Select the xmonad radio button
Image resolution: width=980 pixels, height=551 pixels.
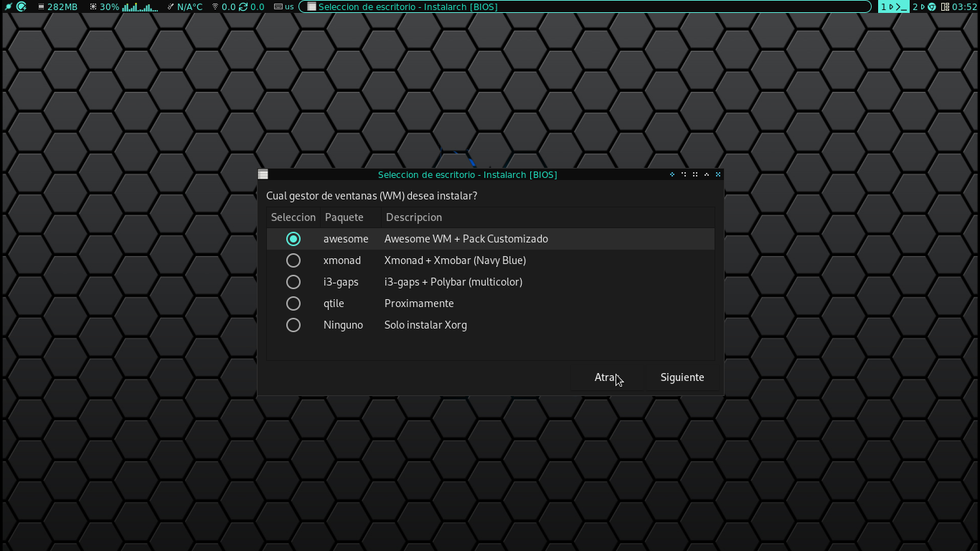coord(293,260)
